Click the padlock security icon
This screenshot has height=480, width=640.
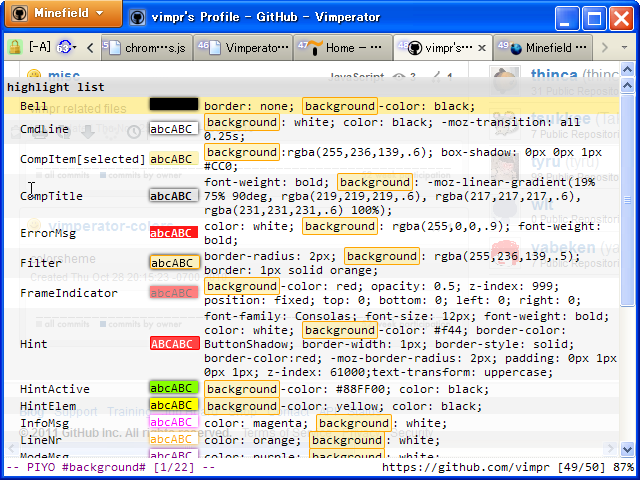[x=15, y=48]
